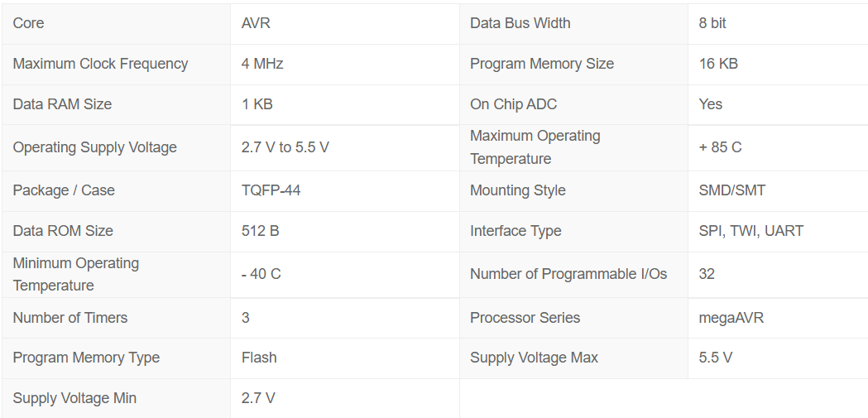Click the Data RAM Size label
868x418 pixels.
coord(62,104)
